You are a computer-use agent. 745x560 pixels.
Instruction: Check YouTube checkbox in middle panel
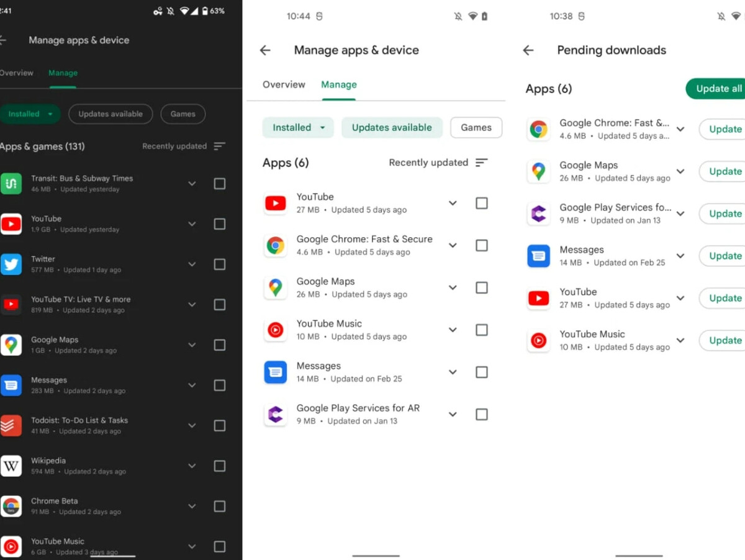[x=481, y=203]
